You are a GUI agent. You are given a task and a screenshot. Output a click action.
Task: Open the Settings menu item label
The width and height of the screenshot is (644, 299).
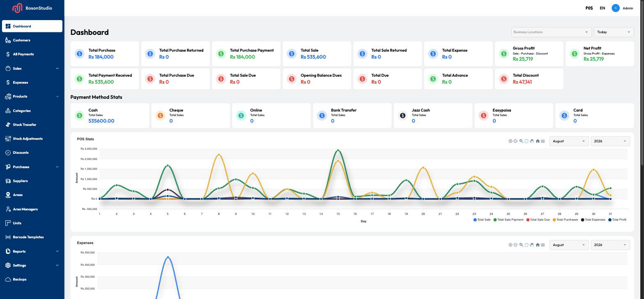(19, 265)
